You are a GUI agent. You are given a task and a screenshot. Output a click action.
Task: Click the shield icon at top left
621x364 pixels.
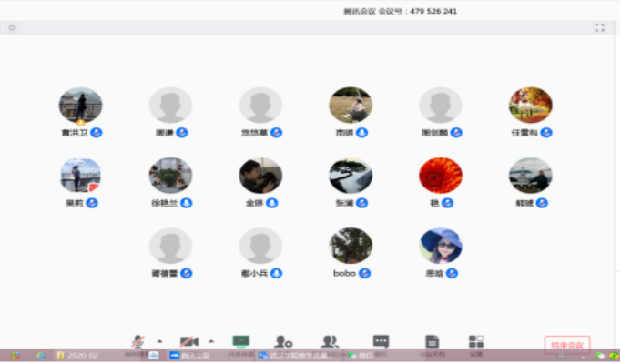12,28
